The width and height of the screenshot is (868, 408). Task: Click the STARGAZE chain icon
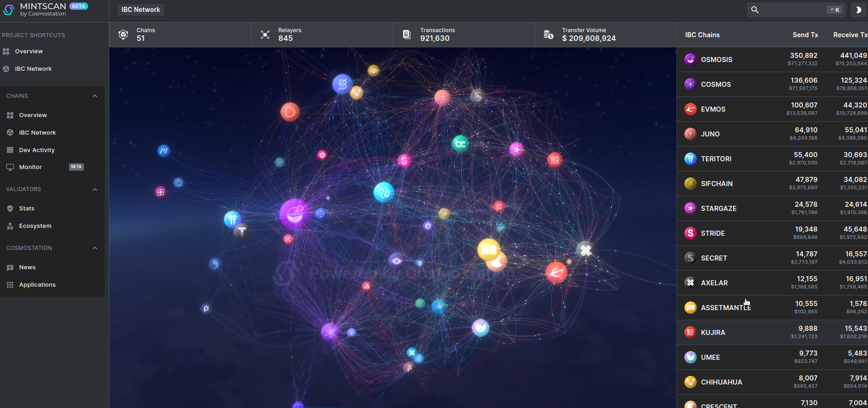[x=690, y=209]
